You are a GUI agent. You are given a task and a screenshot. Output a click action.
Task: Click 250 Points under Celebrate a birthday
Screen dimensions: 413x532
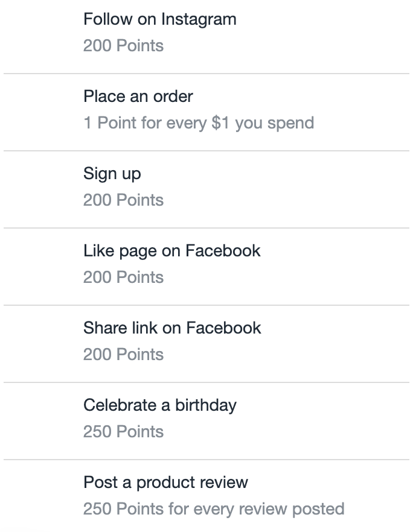(x=124, y=432)
